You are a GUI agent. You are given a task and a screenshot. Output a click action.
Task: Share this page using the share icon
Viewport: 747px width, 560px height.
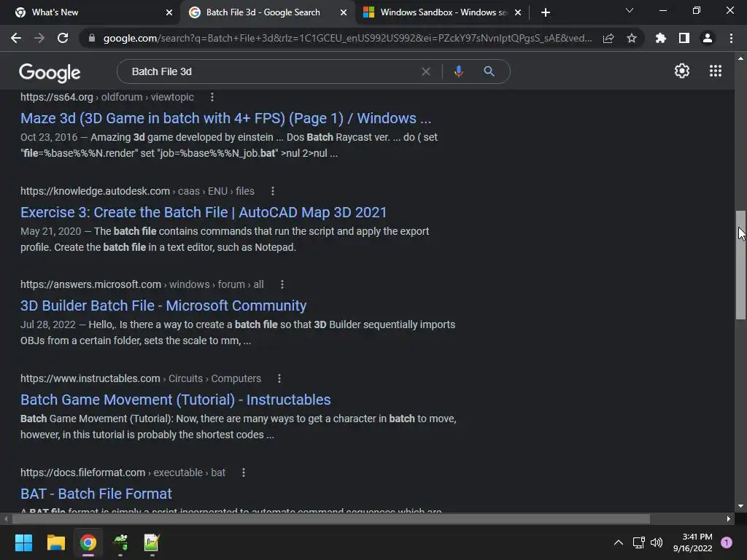(608, 39)
